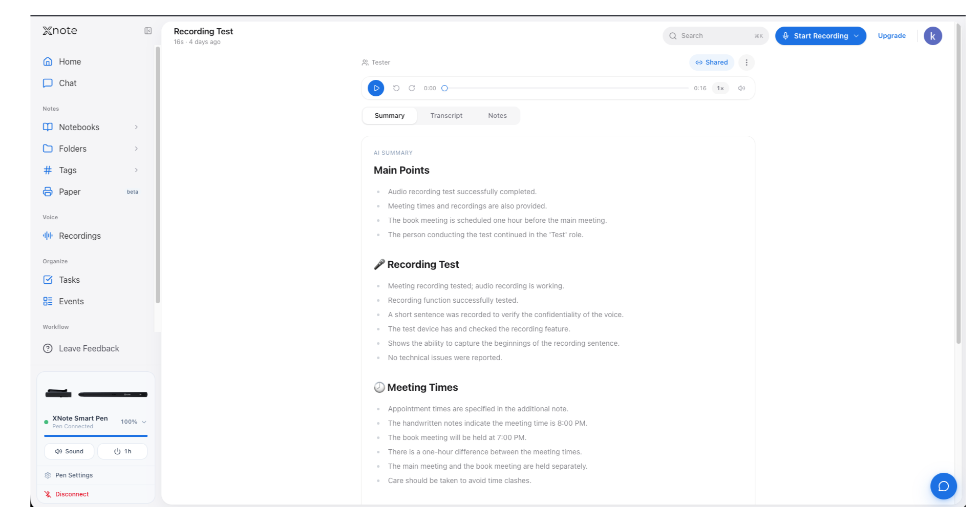980x523 pixels.
Task: Collapse the sidebar panel icon
Action: (148, 31)
